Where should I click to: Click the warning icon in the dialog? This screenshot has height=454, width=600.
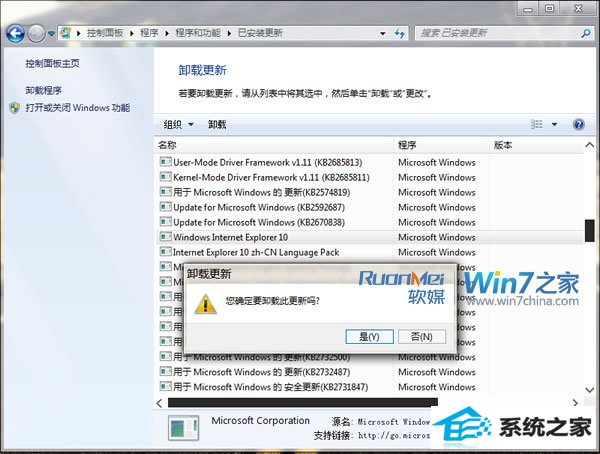(205, 304)
